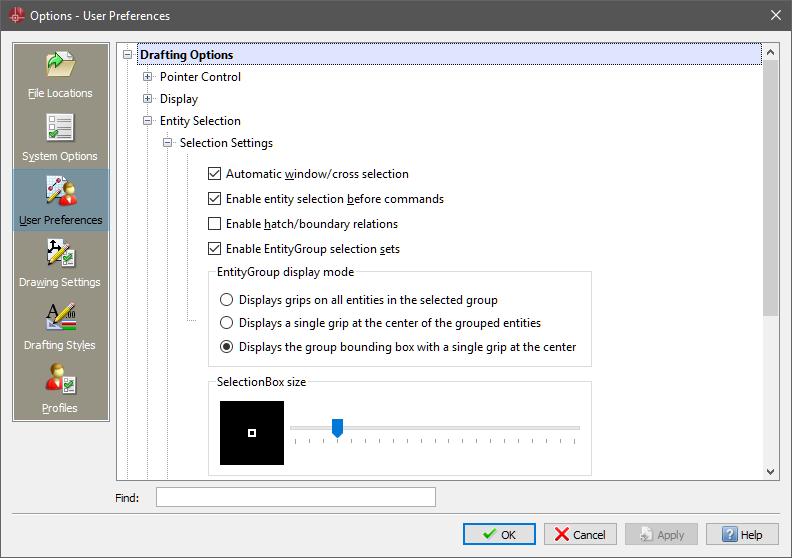Viewport: 792px width, 558px height.
Task: Toggle Enable EntityGroup selection sets
Action: (x=214, y=248)
